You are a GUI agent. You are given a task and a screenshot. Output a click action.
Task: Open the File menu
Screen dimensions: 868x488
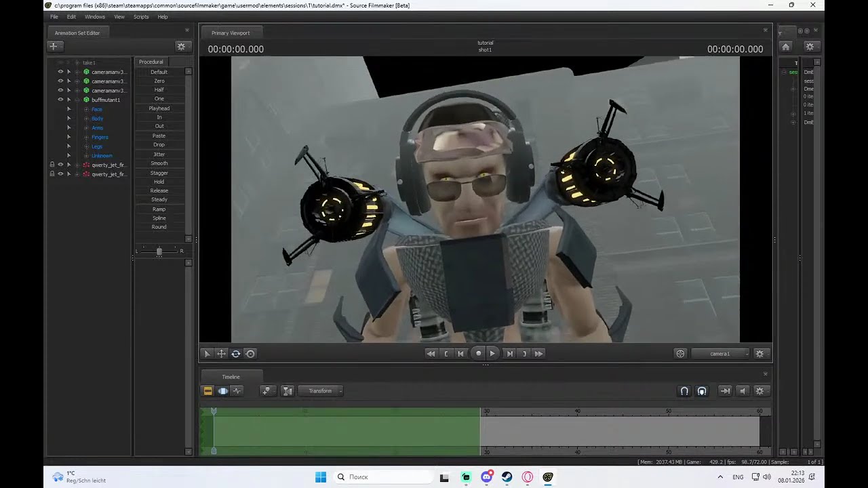[54, 17]
